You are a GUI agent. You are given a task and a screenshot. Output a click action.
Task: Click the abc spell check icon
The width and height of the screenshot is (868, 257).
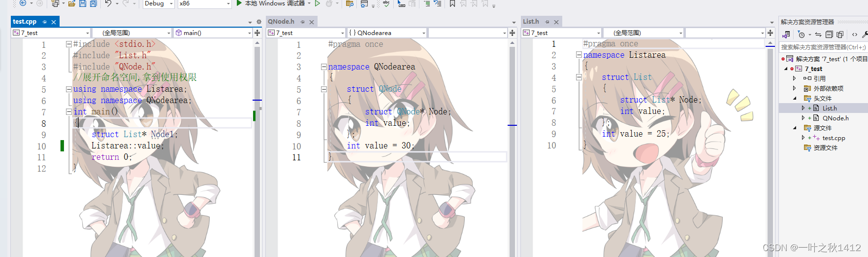coord(386,3)
